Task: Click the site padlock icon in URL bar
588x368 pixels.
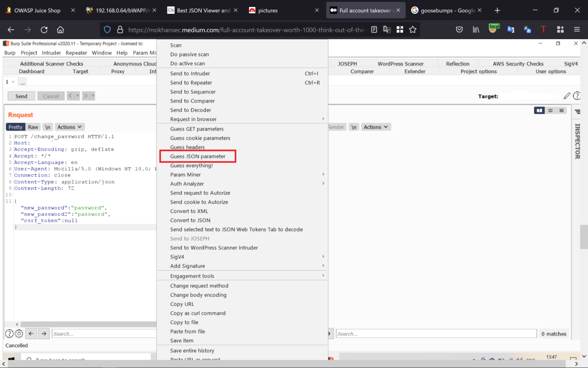Action: tap(120, 30)
